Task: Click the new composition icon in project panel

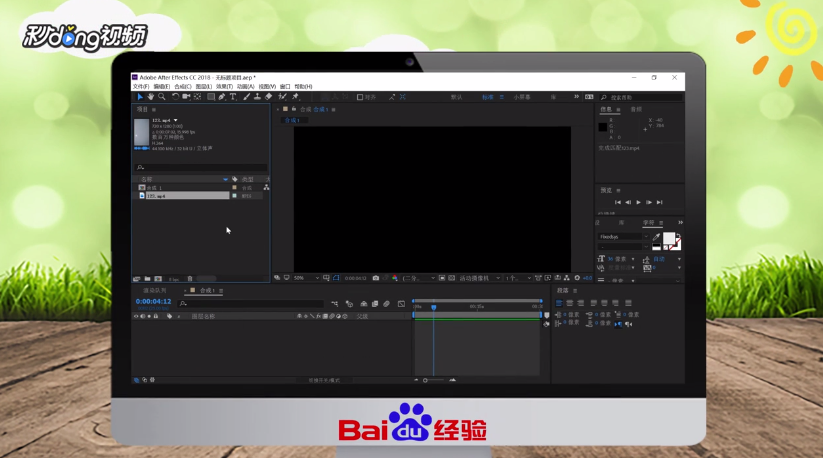Action: coord(158,279)
